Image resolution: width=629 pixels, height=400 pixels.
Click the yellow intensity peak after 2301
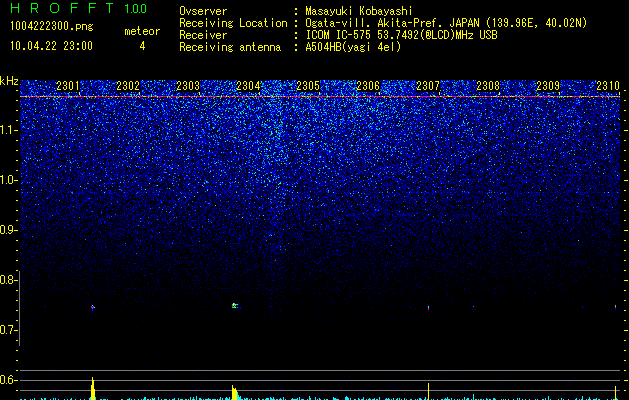[x=93, y=388]
